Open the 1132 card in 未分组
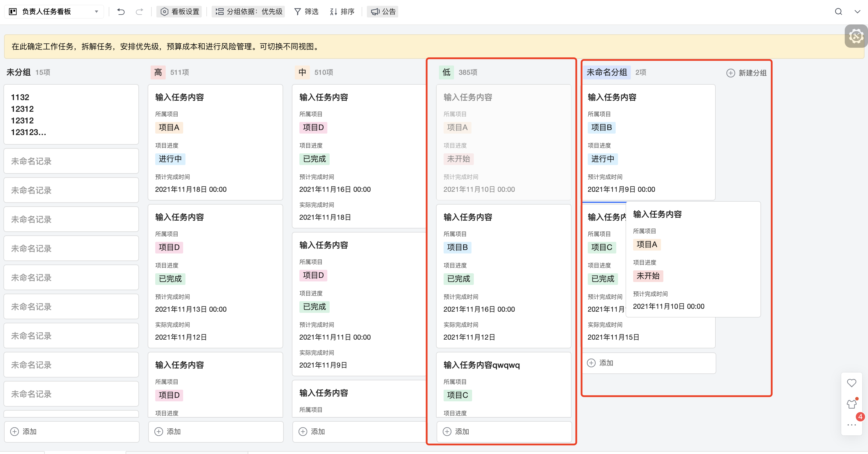 click(x=71, y=115)
